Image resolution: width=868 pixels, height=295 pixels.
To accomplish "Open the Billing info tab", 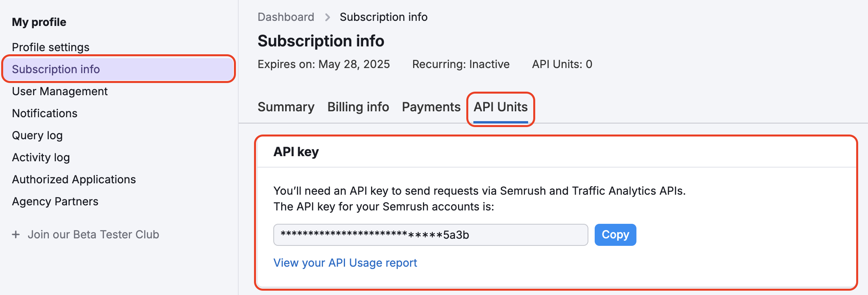I will (358, 107).
